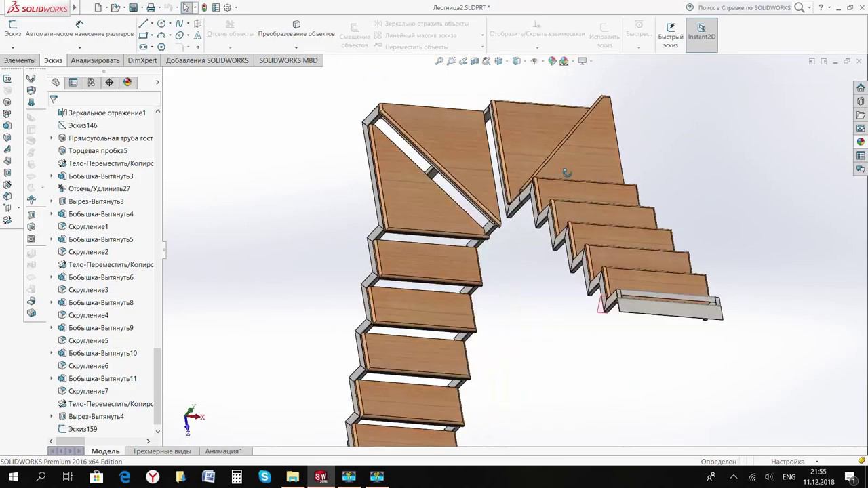Click the Open file icon
868x488 pixels.
pos(115,8)
